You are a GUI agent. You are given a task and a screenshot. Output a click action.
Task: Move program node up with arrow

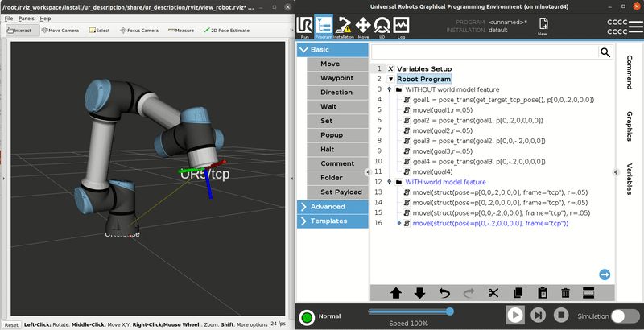click(395, 293)
